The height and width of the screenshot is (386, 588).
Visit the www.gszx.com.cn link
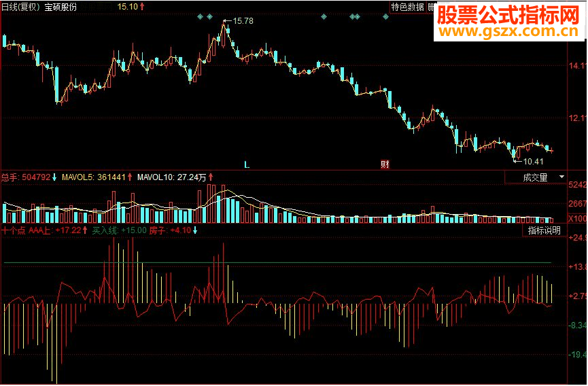click(508, 31)
